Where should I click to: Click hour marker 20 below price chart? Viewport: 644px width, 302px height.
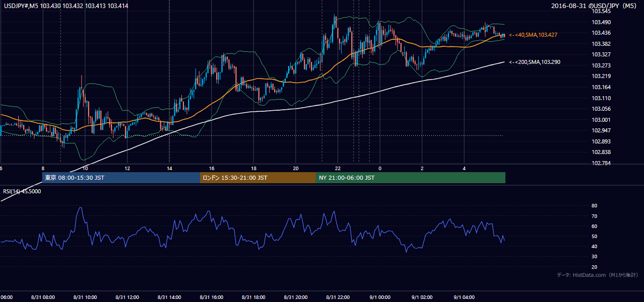pyautogui.click(x=296, y=168)
